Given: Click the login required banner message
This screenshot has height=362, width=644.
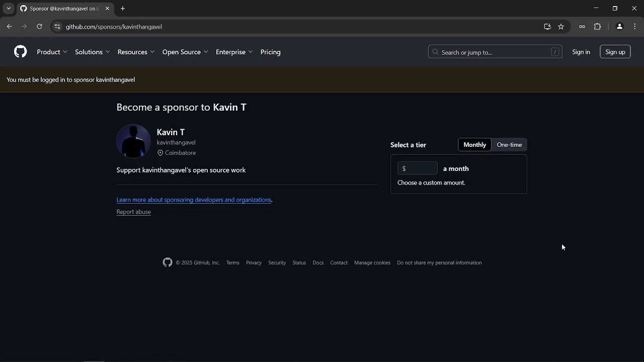Looking at the screenshot, I should pos(70,79).
